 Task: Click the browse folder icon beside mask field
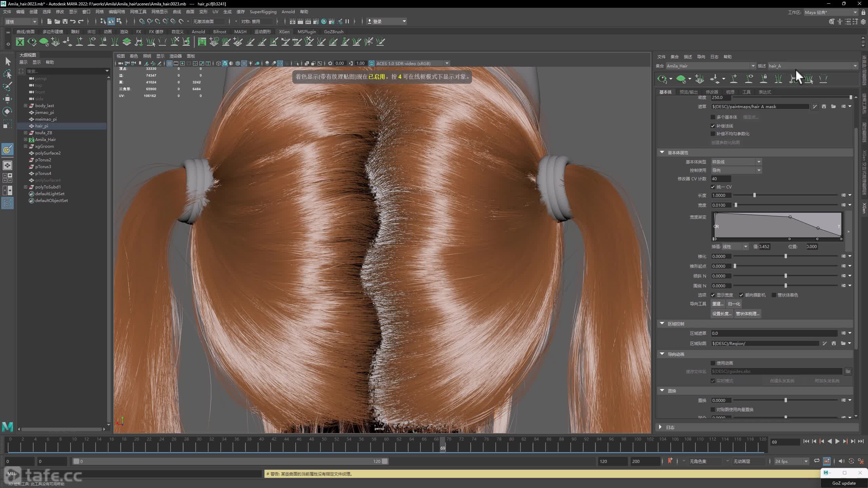click(x=833, y=106)
